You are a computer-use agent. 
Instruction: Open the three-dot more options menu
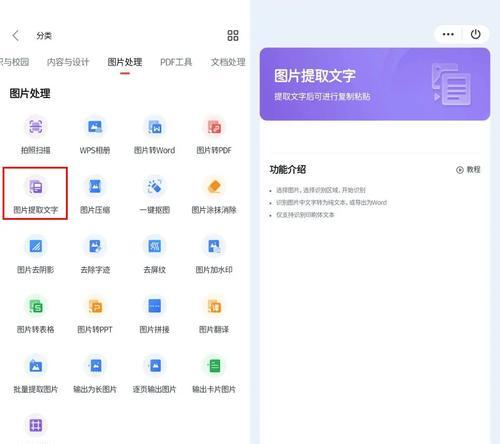point(448,34)
